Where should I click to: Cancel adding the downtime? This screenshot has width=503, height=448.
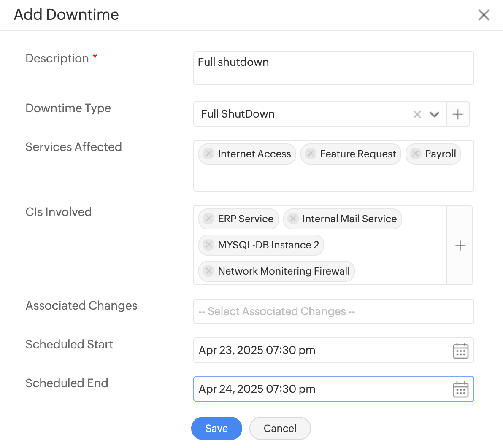tap(280, 428)
